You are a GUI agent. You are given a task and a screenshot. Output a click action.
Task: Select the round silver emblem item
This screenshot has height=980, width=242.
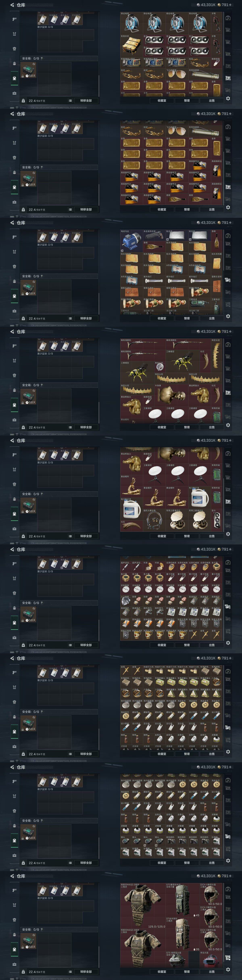(160, 367)
